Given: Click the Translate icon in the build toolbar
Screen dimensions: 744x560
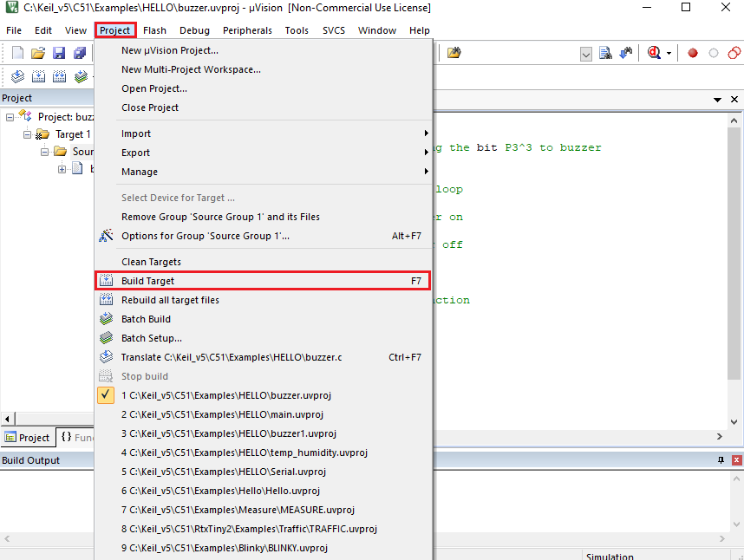Looking at the screenshot, I should 17,76.
